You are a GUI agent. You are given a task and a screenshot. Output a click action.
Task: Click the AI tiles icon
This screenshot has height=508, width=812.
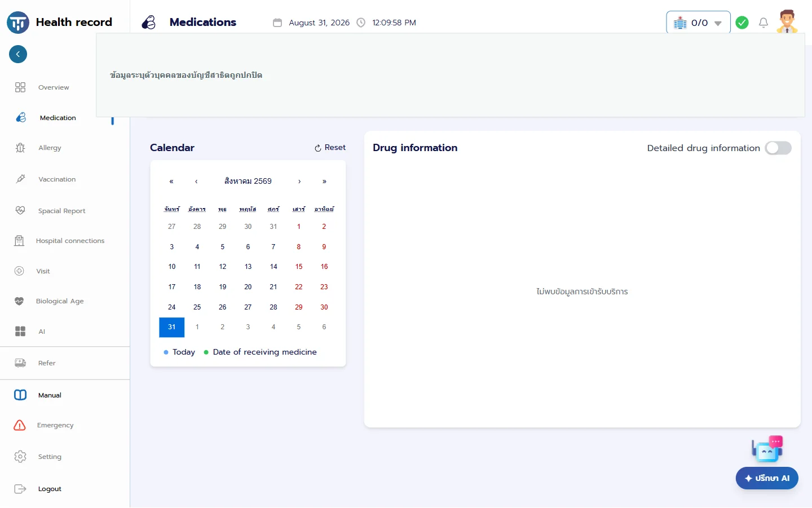20,332
